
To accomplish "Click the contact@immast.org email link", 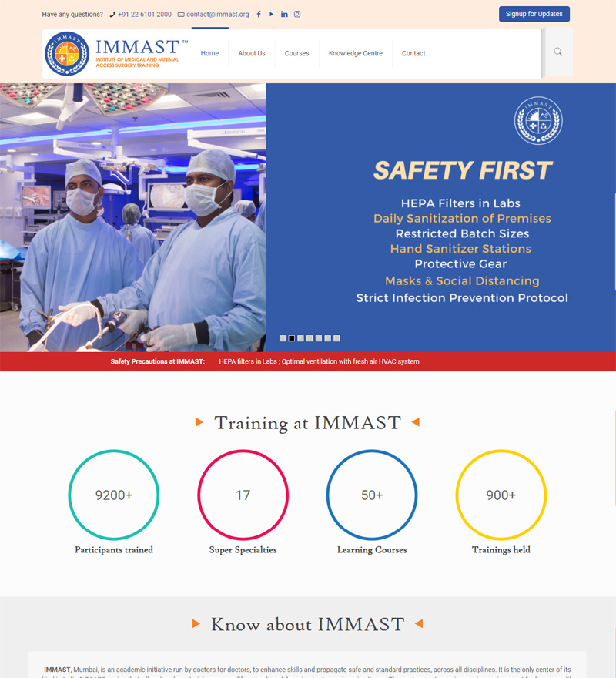I will click(x=217, y=15).
